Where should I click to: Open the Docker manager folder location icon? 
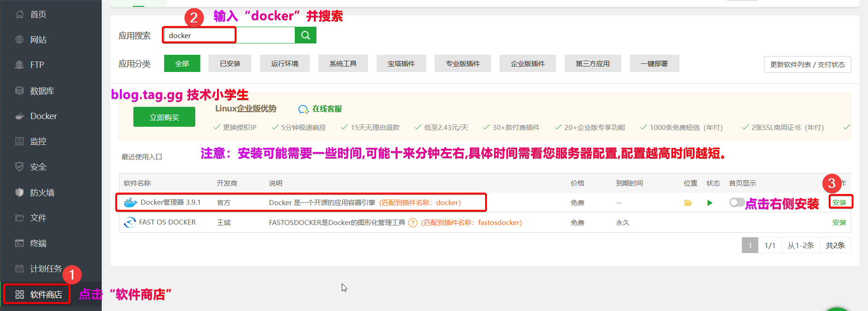pyautogui.click(x=688, y=203)
